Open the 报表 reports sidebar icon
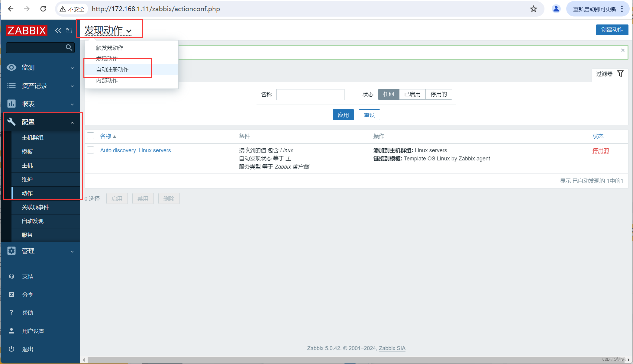The image size is (633, 364). pos(11,104)
